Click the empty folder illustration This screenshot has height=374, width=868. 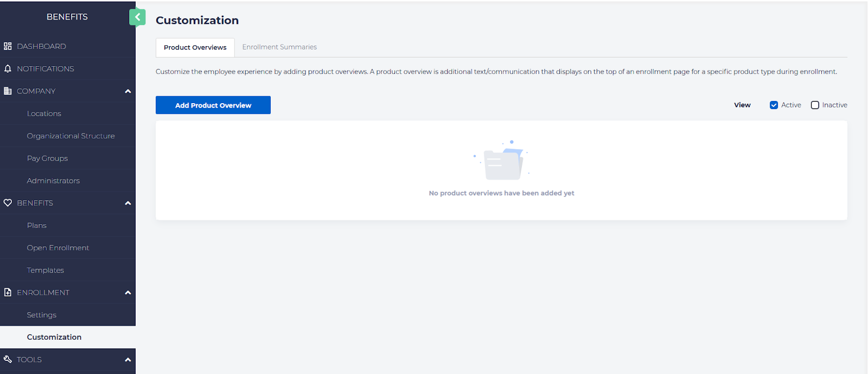(502, 161)
